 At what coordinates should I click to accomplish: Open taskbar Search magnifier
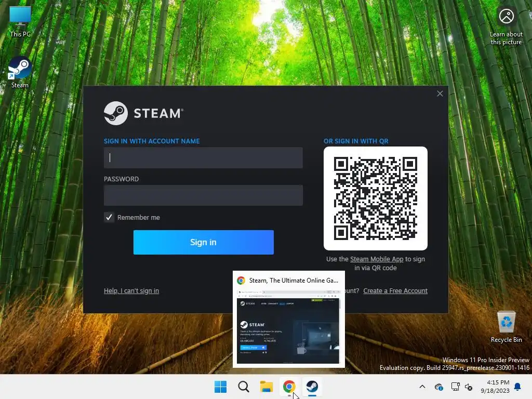pos(243,387)
